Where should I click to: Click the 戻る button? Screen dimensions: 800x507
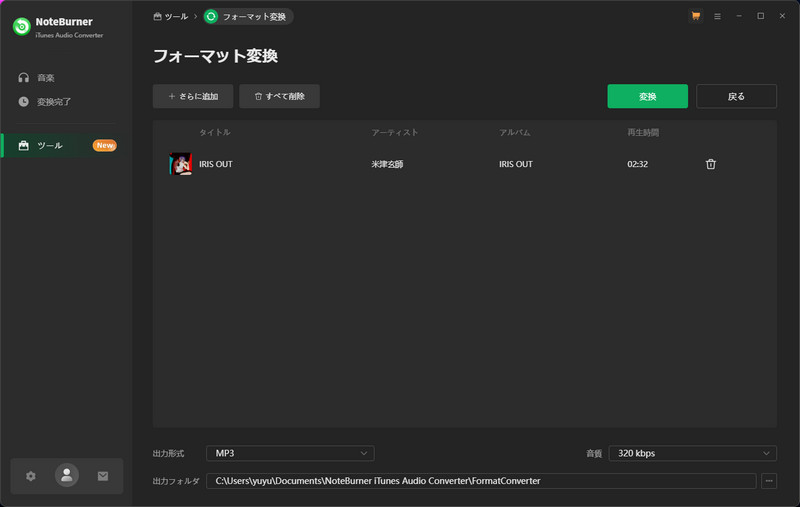(x=736, y=96)
